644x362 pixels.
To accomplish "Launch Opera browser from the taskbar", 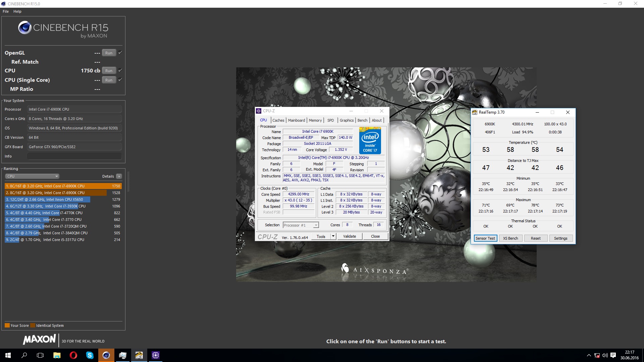I will pos(73,355).
